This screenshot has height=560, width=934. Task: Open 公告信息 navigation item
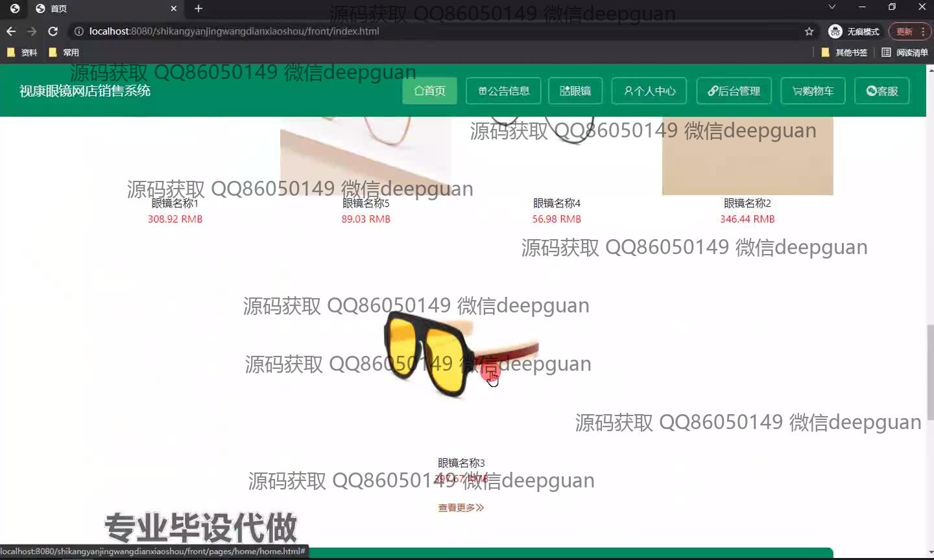504,91
